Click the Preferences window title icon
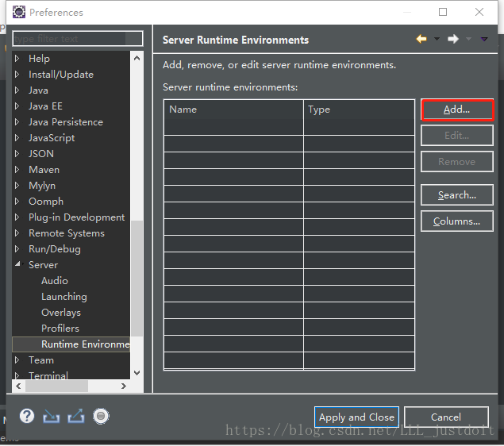Viewport: 504px width, 446px height. [x=18, y=12]
